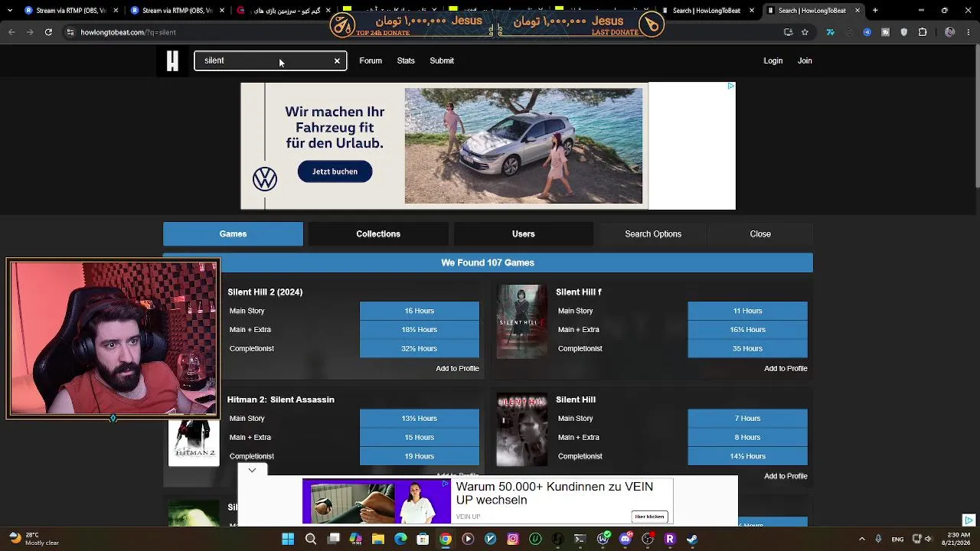Open the Windows Start menu
This screenshot has height=551, width=980.
288,539
